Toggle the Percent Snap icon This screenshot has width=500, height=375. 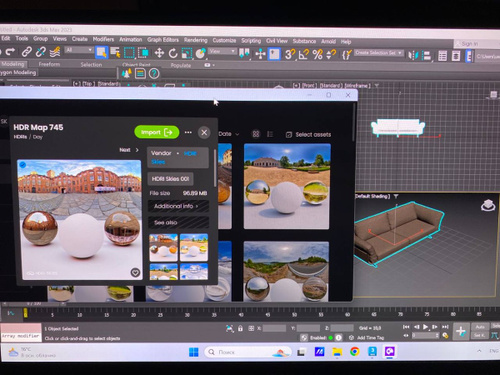tap(317, 54)
